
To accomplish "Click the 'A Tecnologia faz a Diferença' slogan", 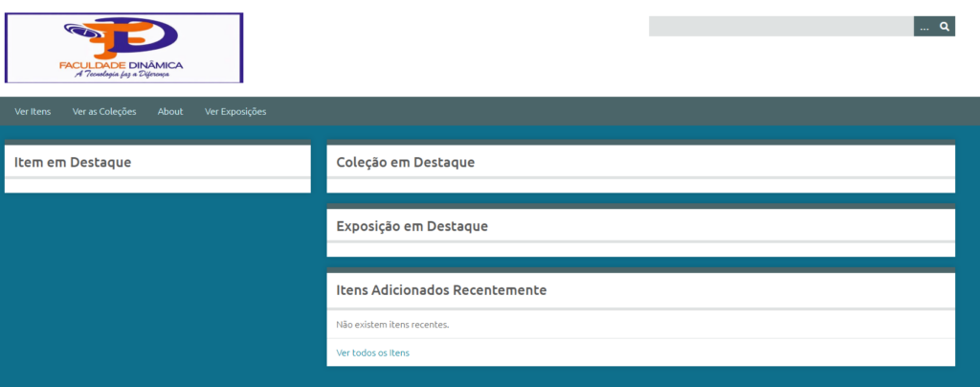I will [x=122, y=74].
